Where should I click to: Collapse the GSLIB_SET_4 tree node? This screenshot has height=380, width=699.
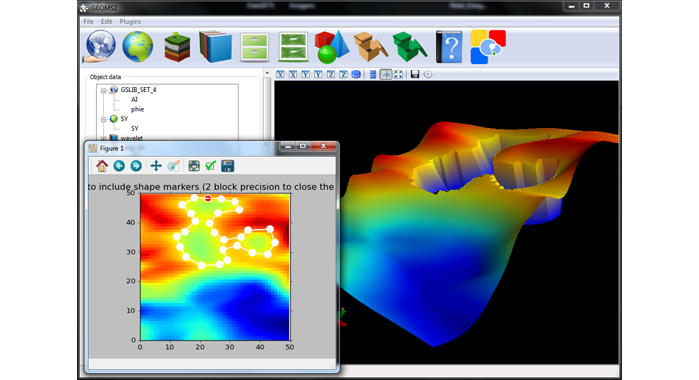[103, 90]
